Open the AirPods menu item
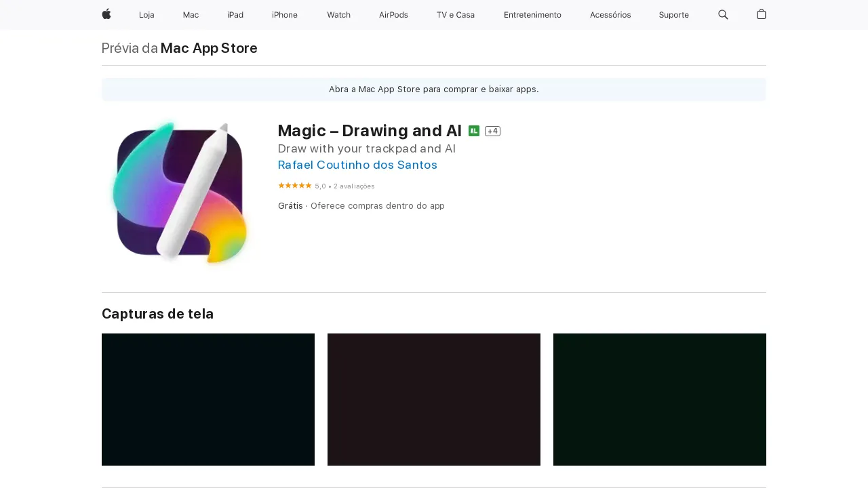The image size is (868, 488). pos(393,15)
